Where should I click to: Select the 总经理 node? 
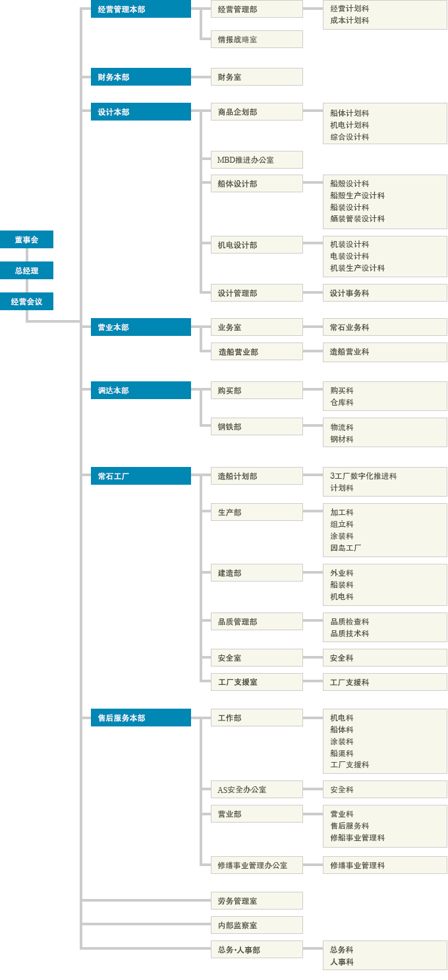[26, 271]
